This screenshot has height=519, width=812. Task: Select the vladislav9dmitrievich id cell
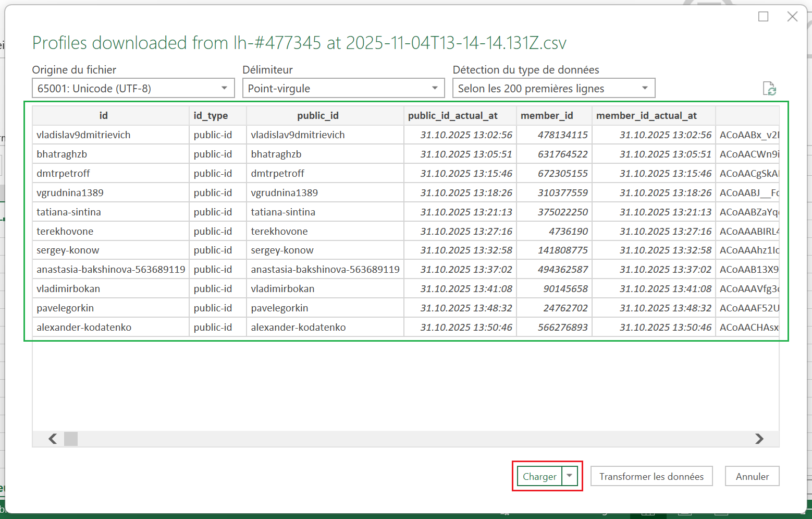point(83,135)
